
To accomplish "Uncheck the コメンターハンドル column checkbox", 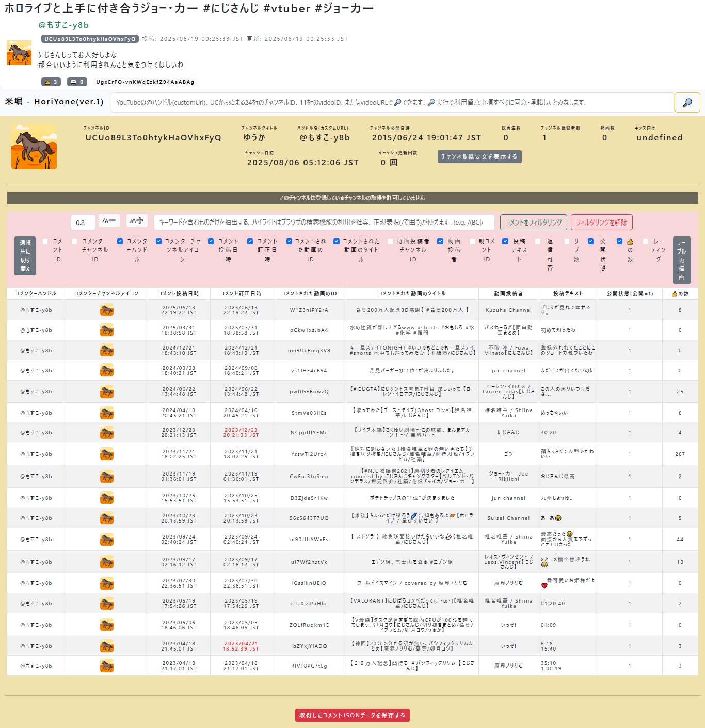I will coord(120,241).
